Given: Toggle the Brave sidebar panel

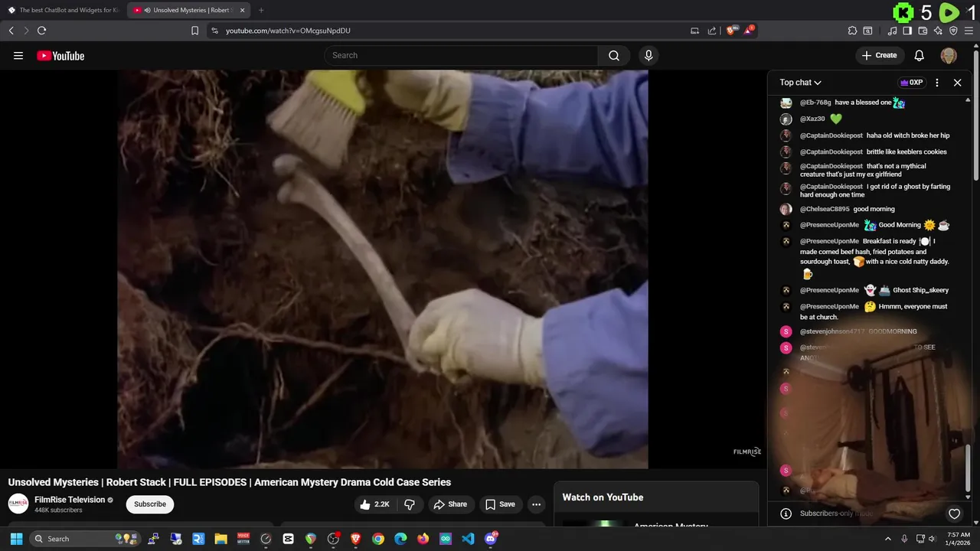Looking at the screenshot, I should (907, 31).
